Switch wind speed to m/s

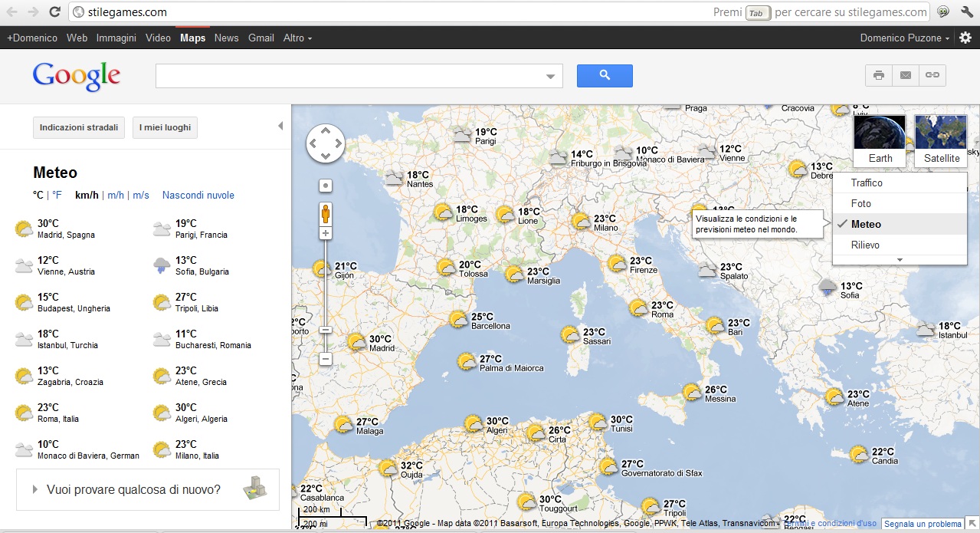pyautogui.click(x=141, y=196)
